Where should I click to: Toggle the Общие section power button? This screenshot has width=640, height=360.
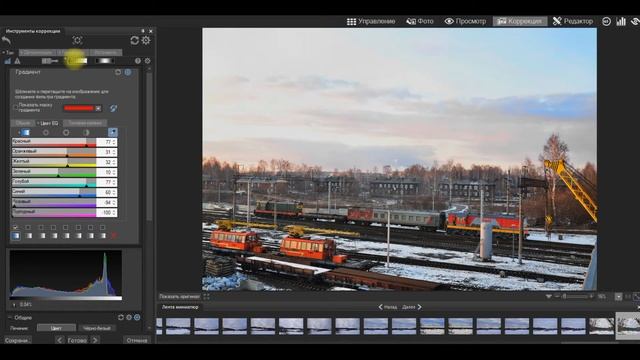coord(137,317)
